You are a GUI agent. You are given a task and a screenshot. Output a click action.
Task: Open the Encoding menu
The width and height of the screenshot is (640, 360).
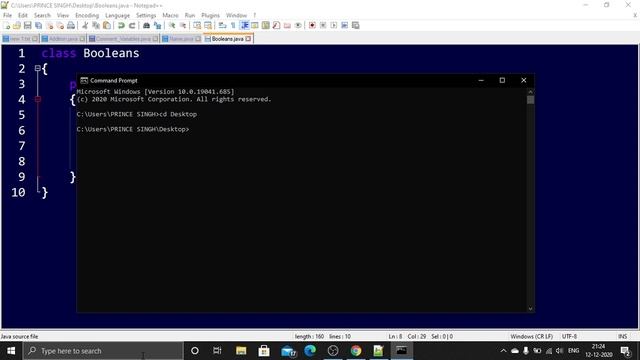click(x=87, y=15)
